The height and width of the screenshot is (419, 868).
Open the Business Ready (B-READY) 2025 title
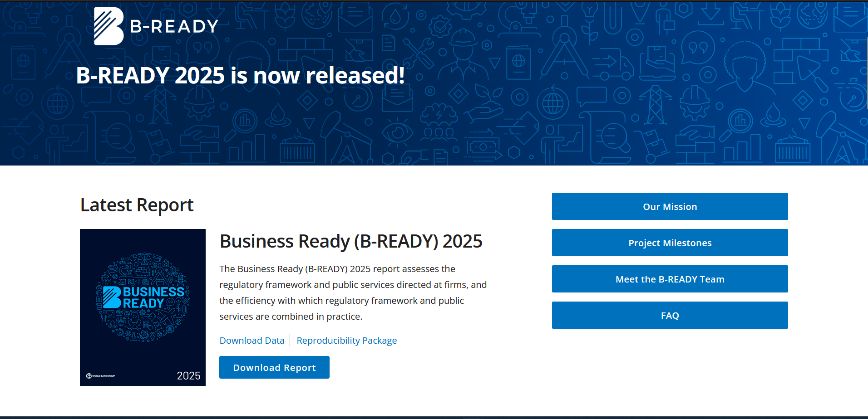pos(350,241)
